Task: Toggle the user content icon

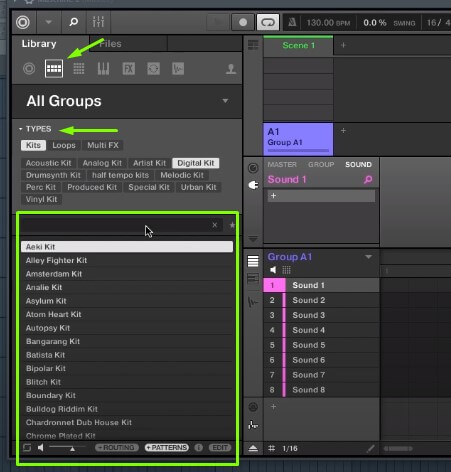Action: (231, 69)
